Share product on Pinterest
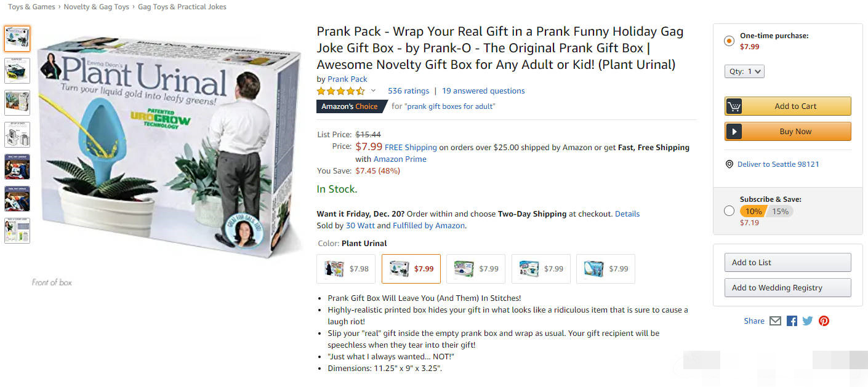 [x=824, y=321]
